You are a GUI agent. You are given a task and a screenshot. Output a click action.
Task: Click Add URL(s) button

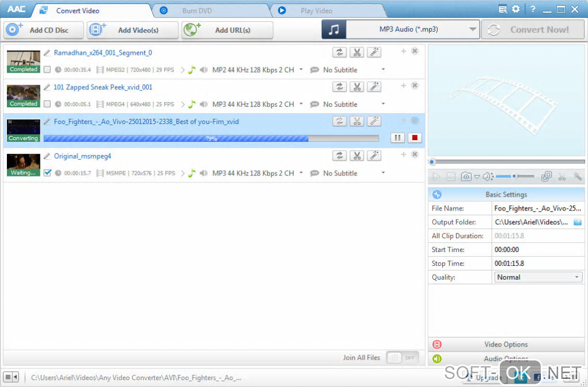pos(227,30)
